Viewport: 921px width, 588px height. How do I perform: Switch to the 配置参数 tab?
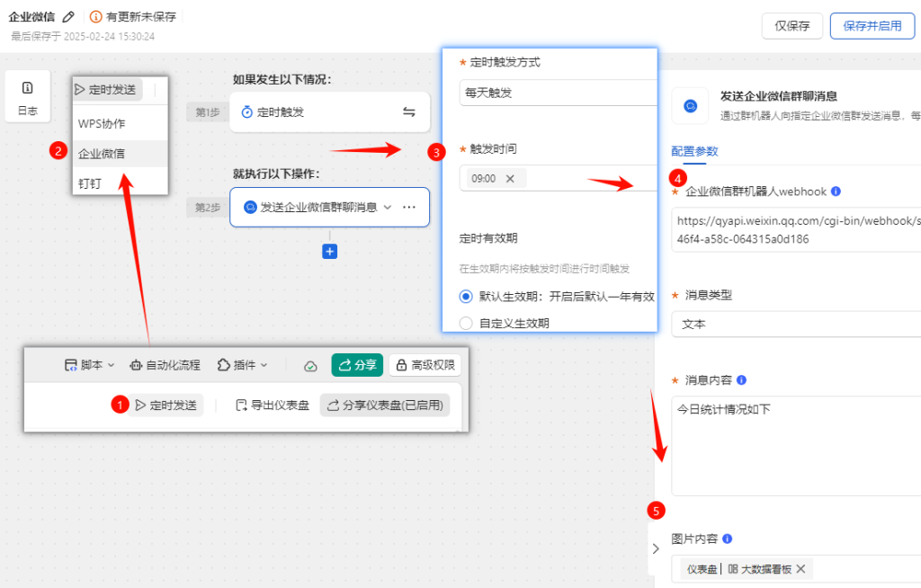pyautogui.click(x=694, y=151)
